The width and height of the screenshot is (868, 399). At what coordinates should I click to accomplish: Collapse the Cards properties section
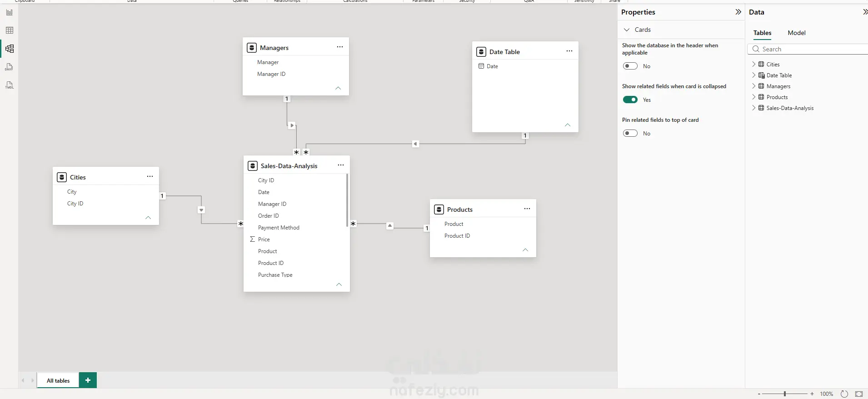click(627, 30)
